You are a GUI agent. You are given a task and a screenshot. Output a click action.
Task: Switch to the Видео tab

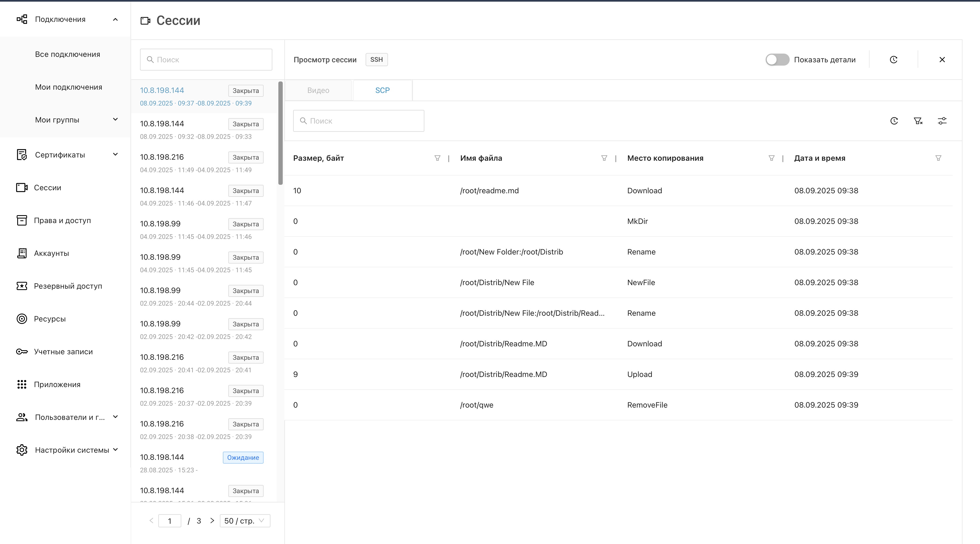click(318, 90)
